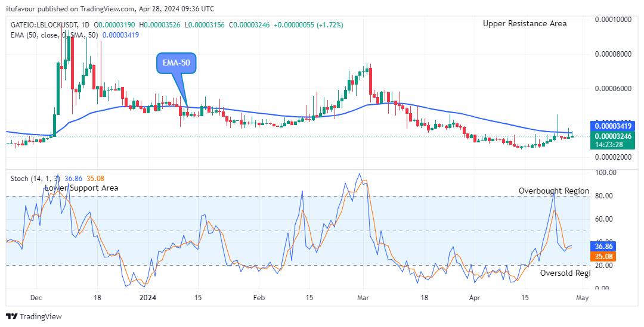
Task: Open the EMA (50, close) indicator legend
Action: point(54,35)
